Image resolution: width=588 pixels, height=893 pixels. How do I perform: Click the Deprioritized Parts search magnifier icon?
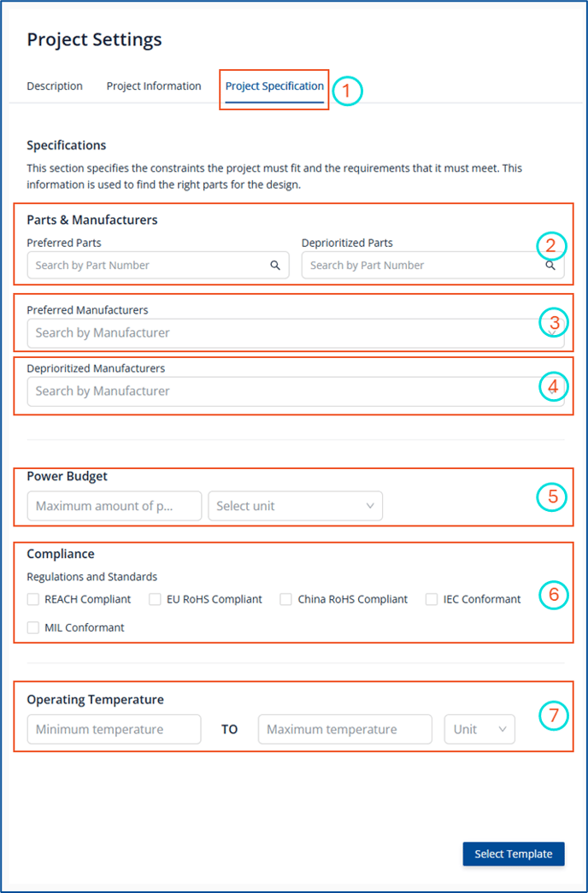[x=550, y=266]
